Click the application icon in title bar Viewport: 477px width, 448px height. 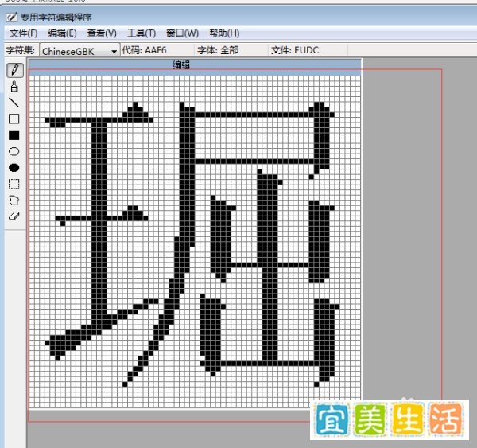tap(12, 17)
